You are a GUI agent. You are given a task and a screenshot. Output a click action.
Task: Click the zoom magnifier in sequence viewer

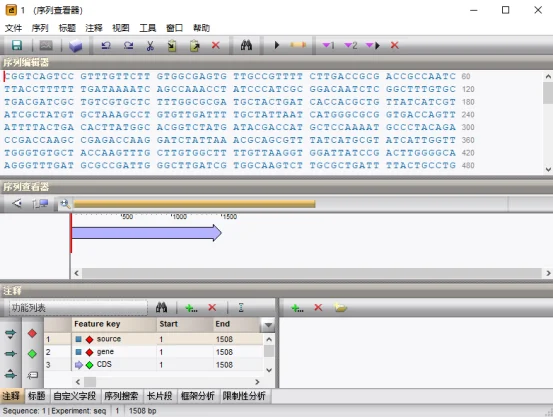coord(65,204)
